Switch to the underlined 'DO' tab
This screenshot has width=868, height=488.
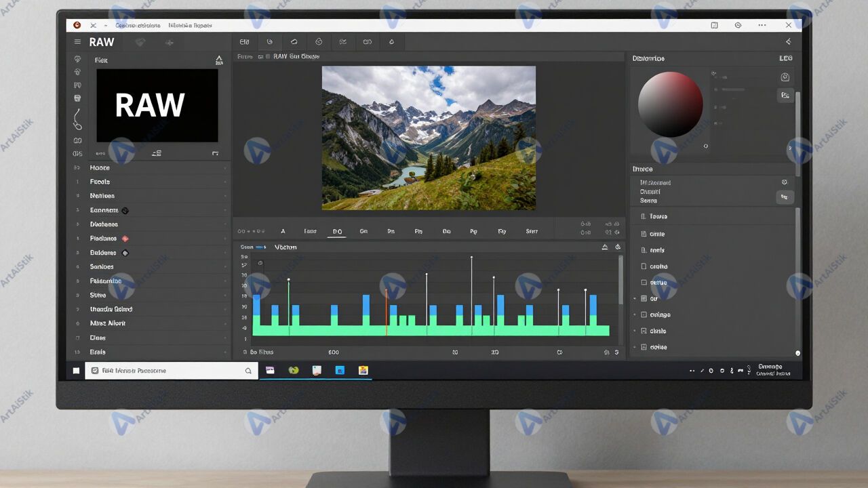(337, 232)
